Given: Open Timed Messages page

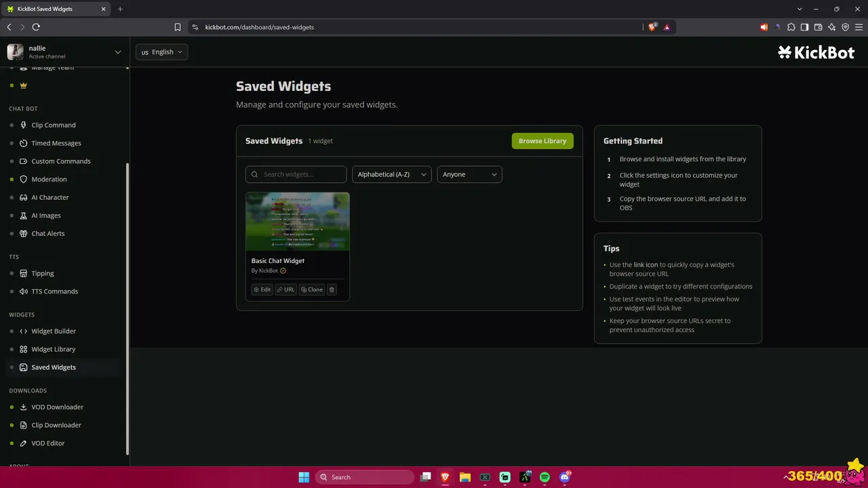Looking at the screenshot, I should coord(56,143).
